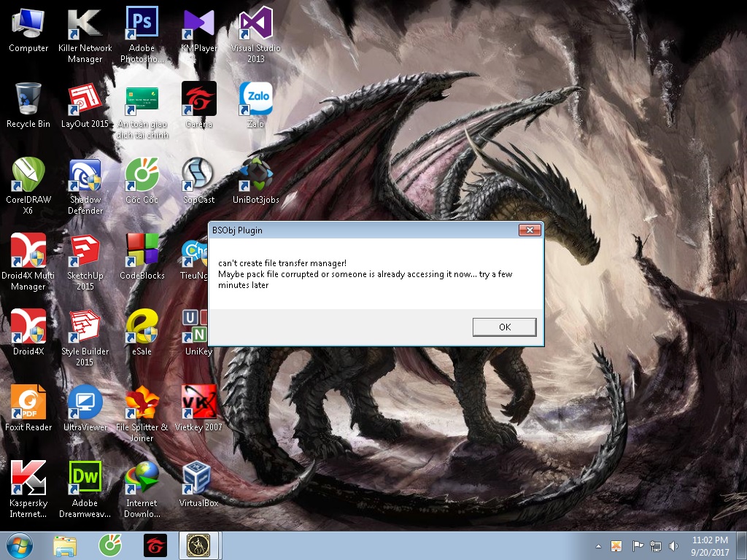Select the CorelDRAW X6 shortcut
Image resolution: width=747 pixels, height=560 pixels.
(x=28, y=187)
